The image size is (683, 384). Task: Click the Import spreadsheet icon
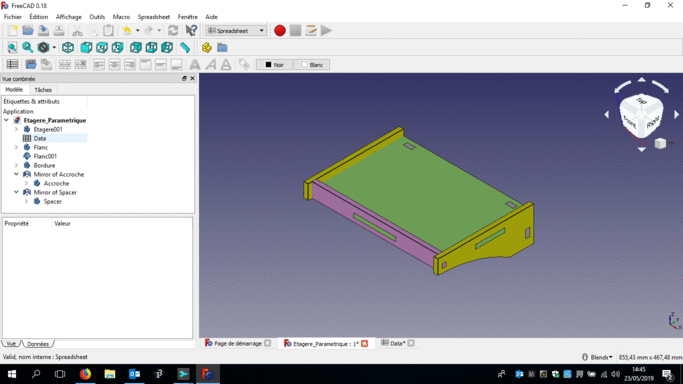[30, 64]
